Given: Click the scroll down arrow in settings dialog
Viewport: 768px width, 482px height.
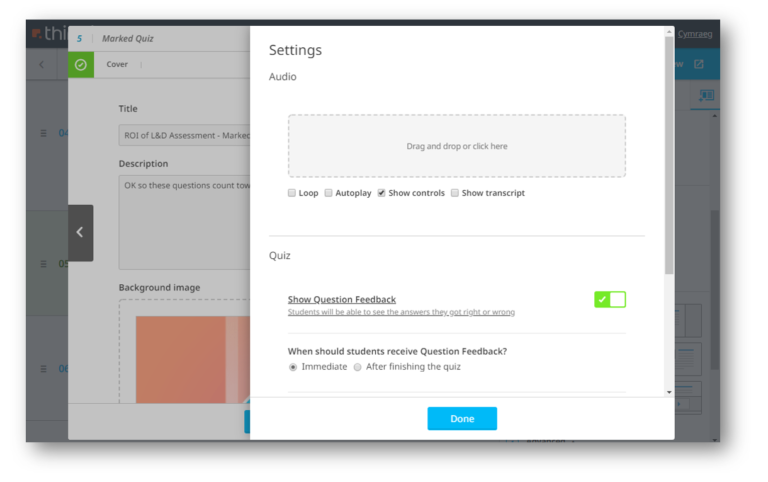Looking at the screenshot, I should pos(669,392).
